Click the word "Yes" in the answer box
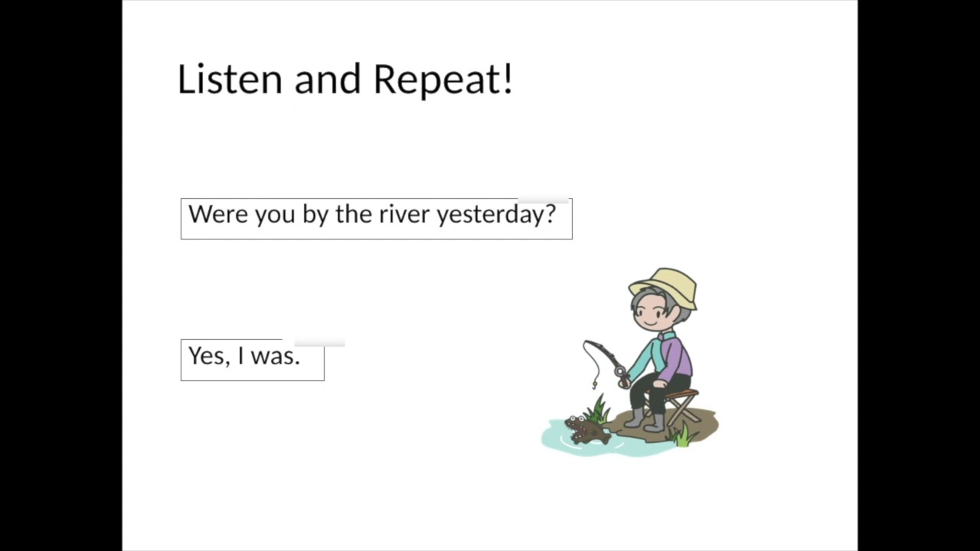The image size is (980, 551). (x=206, y=356)
